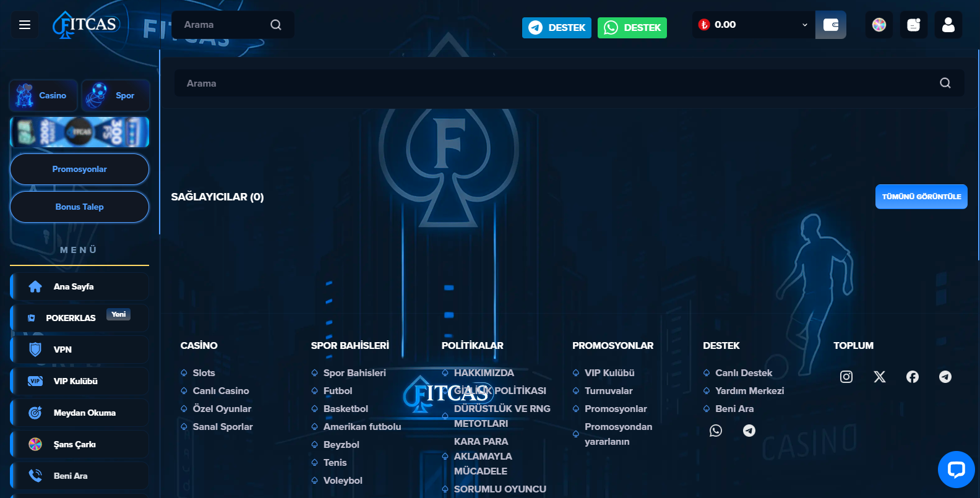
Task: Click the Tümünü Görüntüle button
Action: pos(921,197)
